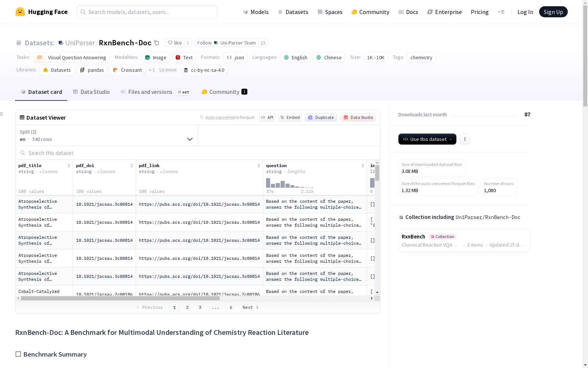Select the Croissant library tag

pyautogui.click(x=128, y=70)
